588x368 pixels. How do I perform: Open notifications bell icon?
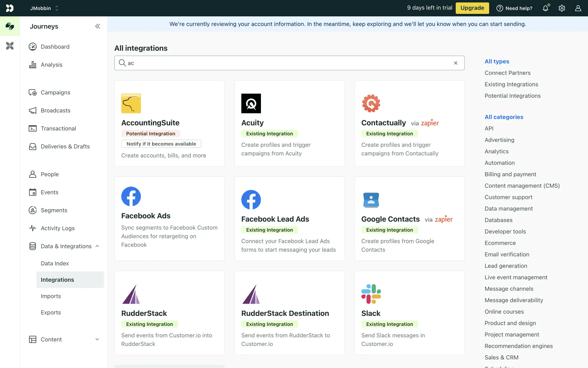545,8
